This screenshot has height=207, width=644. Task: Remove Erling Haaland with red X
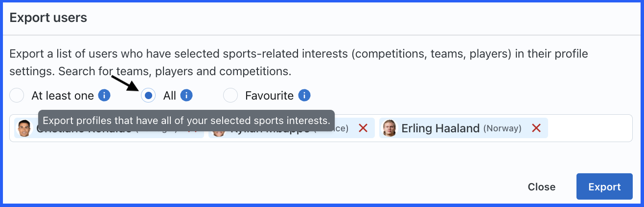coord(536,128)
